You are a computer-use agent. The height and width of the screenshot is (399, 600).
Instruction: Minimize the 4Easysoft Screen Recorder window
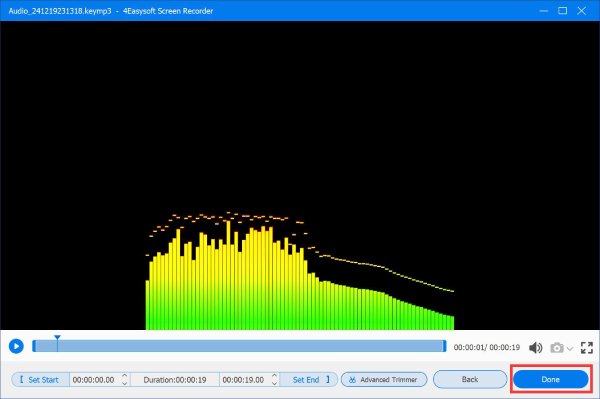click(543, 11)
